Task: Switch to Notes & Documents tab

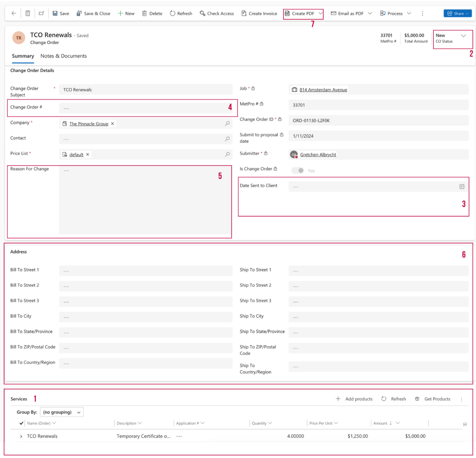Action: (x=64, y=56)
